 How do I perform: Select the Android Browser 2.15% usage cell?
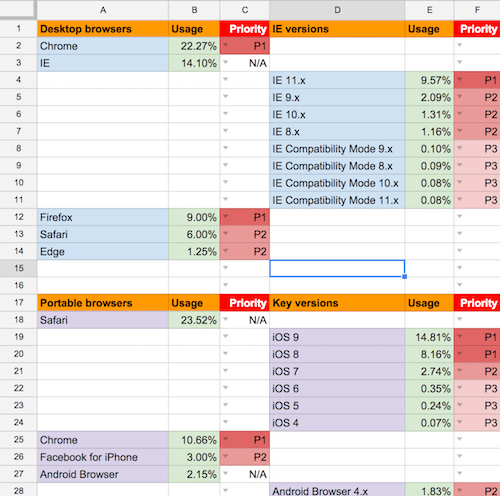tap(194, 474)
